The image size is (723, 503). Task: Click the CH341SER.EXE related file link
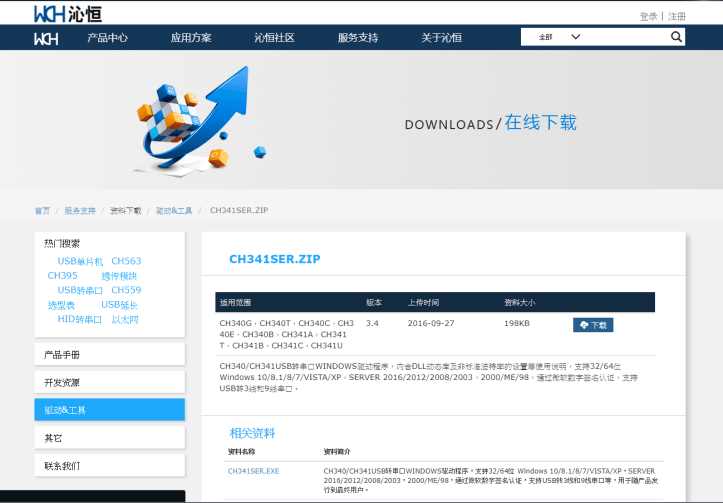[253, 471]
